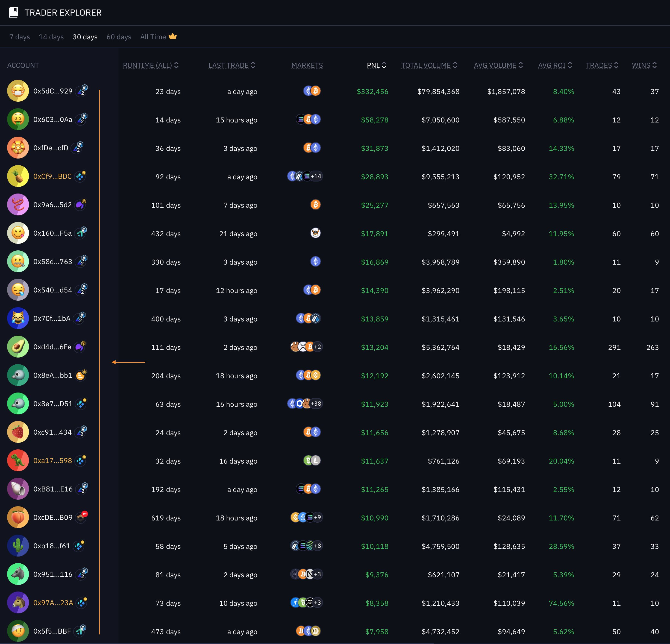
Task: Sort by Wins column
Action: 644,65
